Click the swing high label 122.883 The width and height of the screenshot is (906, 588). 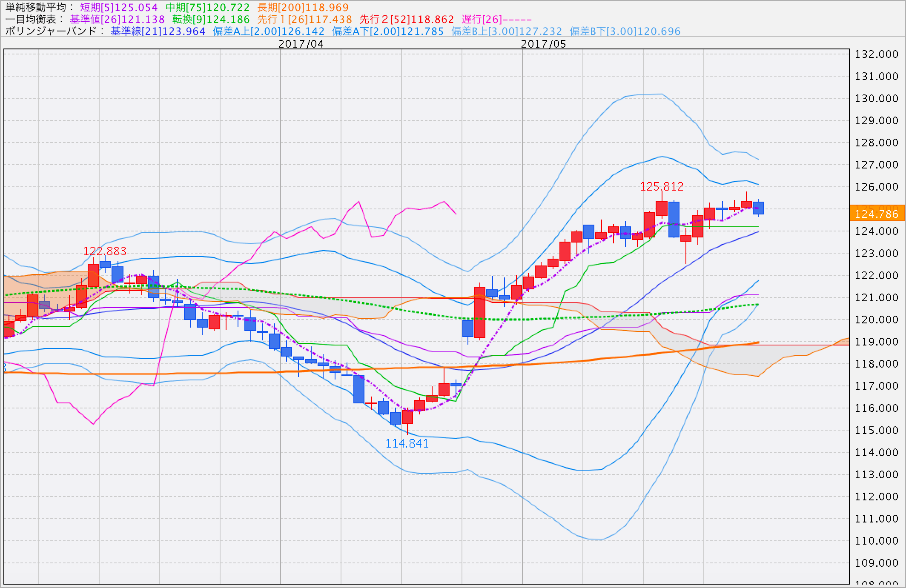pos(105,251)
